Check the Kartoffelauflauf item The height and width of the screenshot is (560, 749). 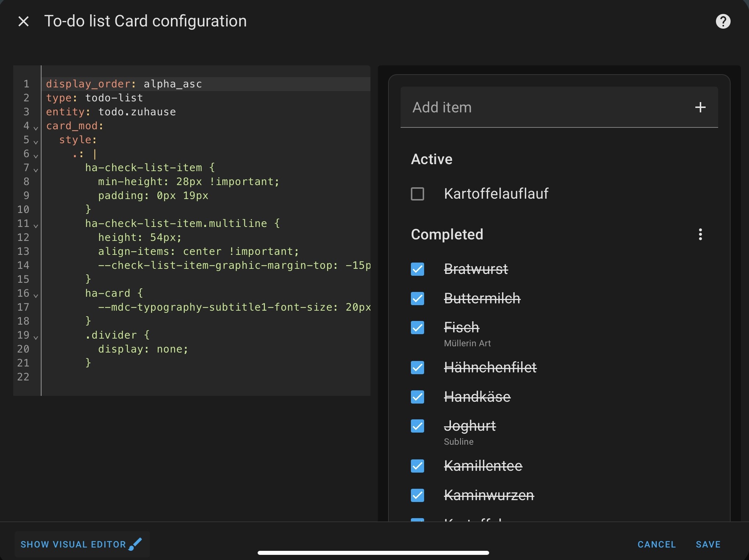click(417, 194)
